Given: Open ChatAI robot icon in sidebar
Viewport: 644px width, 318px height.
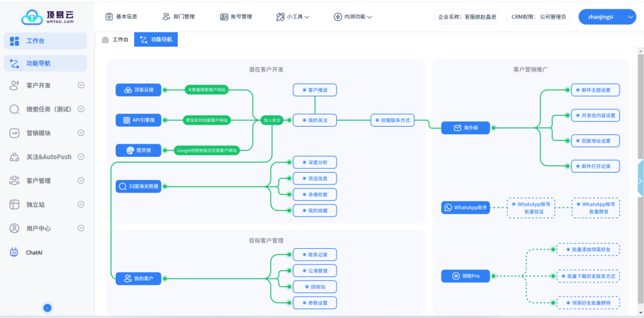Looking at the screenshot, I should (x=14, y=253).
